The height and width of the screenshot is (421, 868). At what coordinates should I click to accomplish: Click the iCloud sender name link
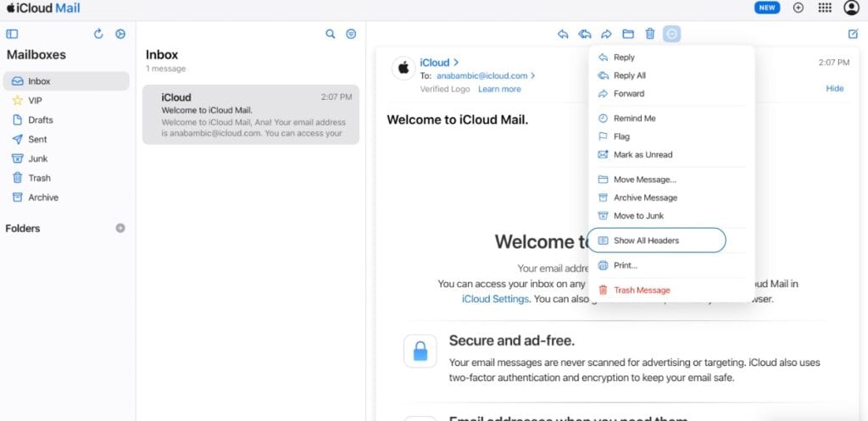coord(439,63)
